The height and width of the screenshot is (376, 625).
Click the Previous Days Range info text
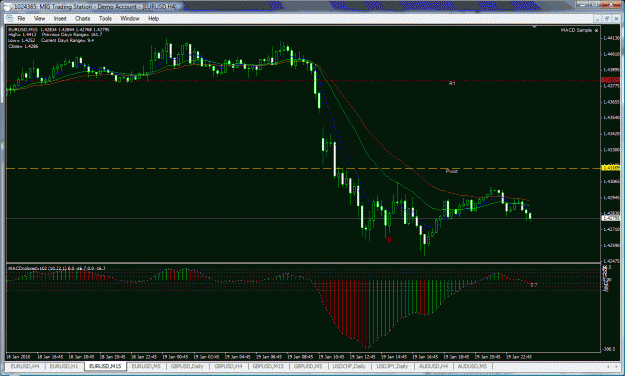click(72, 35)
